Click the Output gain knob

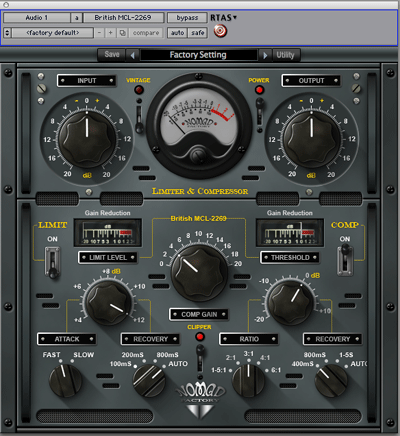tap(312, 139)
